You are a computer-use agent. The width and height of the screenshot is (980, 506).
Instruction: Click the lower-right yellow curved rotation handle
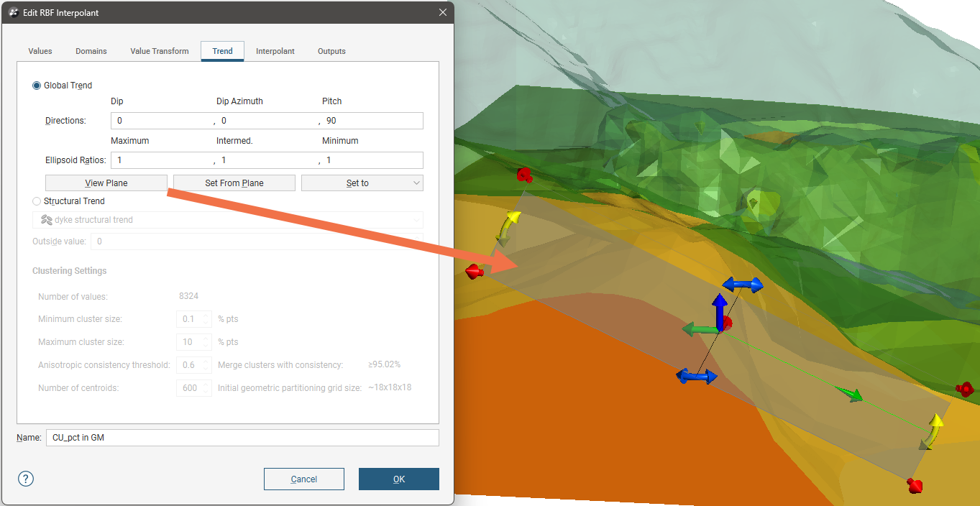click(933, 431)
